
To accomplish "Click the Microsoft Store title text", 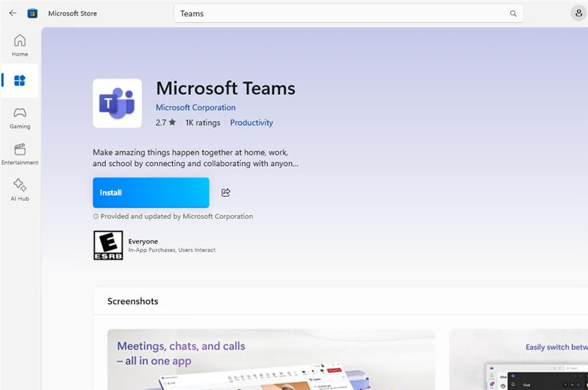I will tap(73, 13).
